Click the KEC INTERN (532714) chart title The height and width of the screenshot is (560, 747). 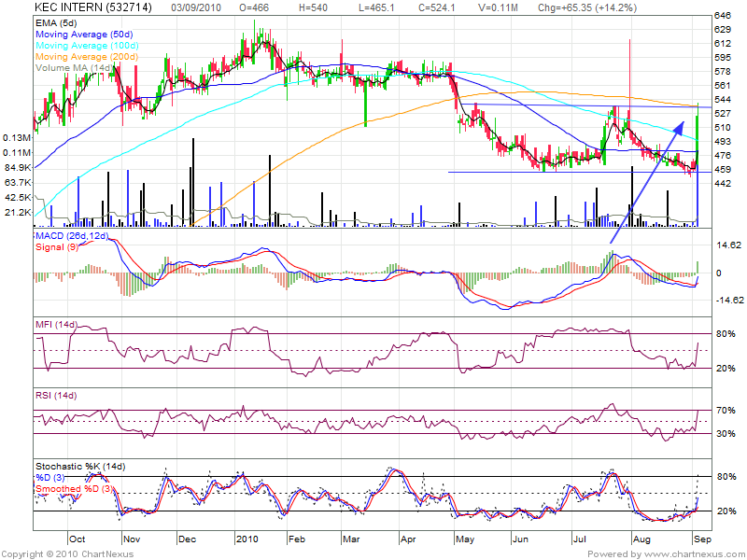[x=82, y=7]
